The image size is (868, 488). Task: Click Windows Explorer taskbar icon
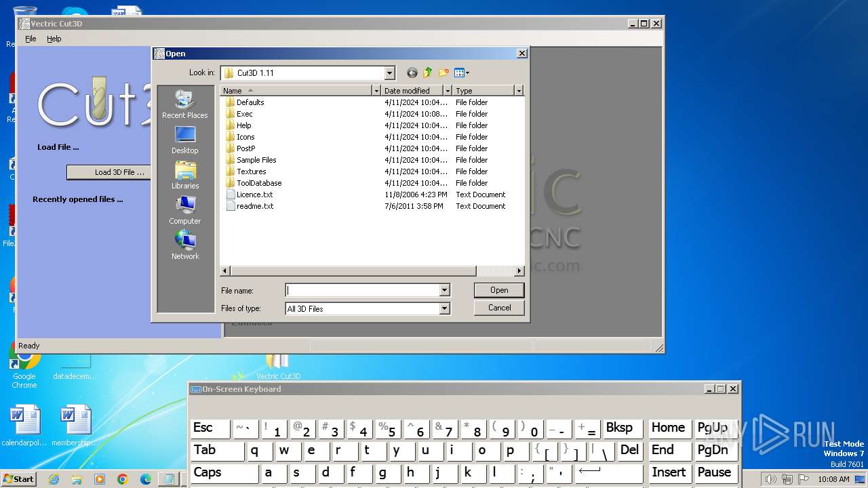77,479
